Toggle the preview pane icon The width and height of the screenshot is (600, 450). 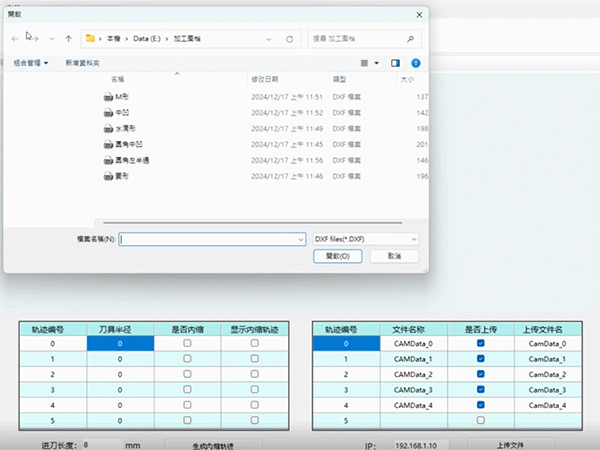click(x=395, y=62)
